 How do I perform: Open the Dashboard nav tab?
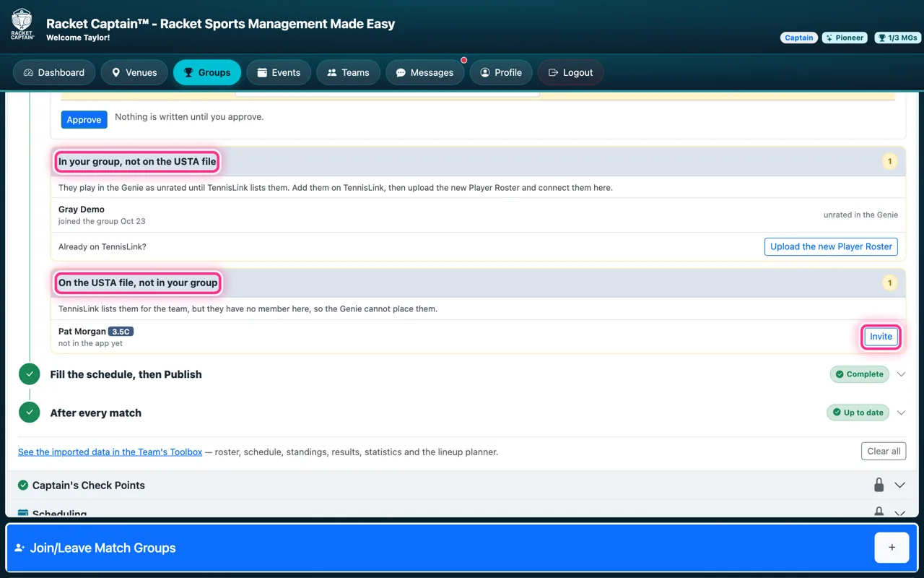[x=54, y=72]
